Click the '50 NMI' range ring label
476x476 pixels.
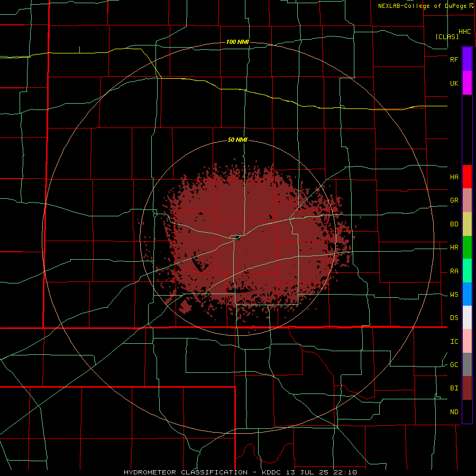(237, 140)
